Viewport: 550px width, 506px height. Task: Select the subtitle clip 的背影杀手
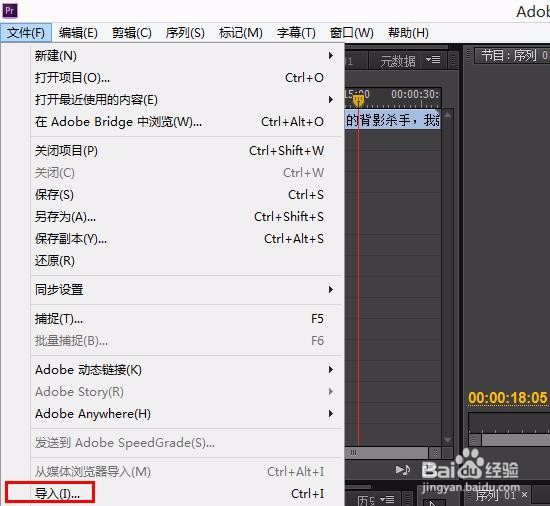point(393,120)
